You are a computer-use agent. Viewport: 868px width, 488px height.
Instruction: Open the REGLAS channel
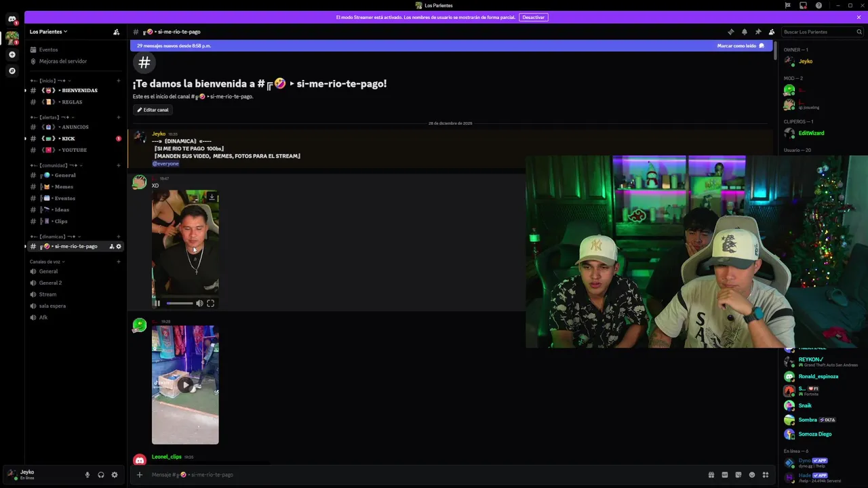[x=75, y=102]
